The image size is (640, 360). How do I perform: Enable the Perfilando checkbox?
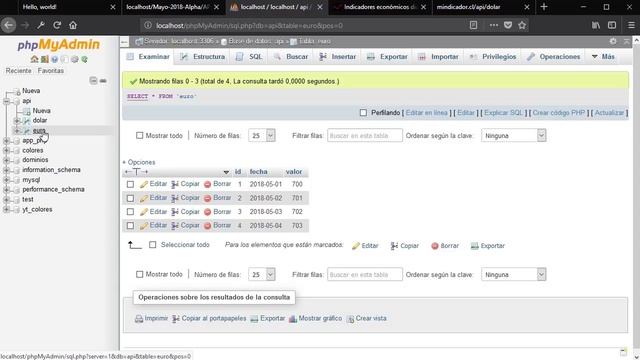[363, 113]
